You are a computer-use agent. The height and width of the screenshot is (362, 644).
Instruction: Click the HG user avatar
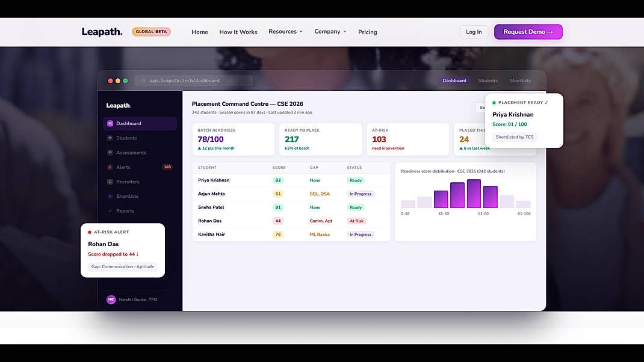pyautogui.click(x=111, y=299)
